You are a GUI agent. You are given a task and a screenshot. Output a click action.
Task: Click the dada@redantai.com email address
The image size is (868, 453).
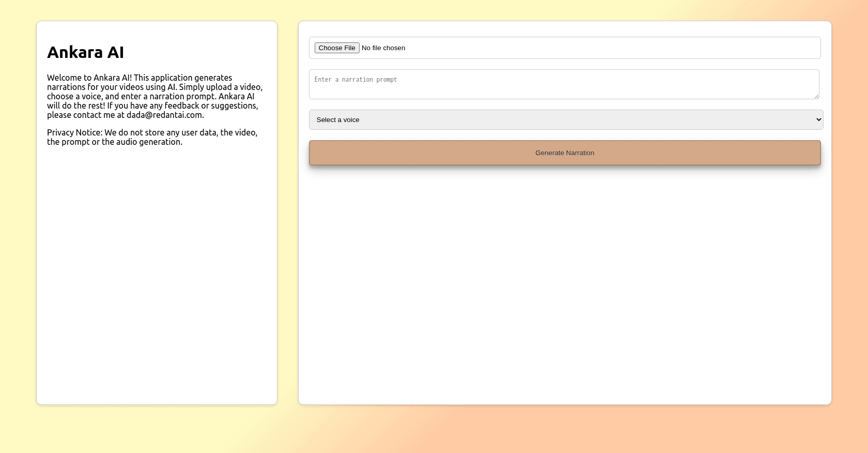pos(164,115)
